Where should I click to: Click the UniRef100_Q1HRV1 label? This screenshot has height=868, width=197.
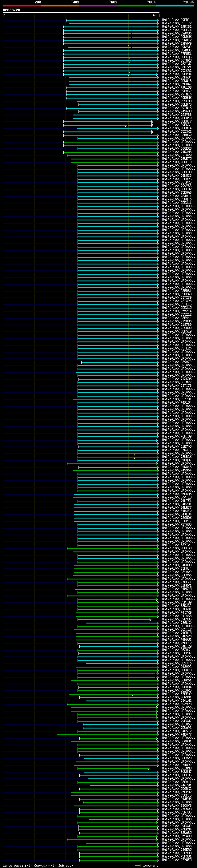176,586
